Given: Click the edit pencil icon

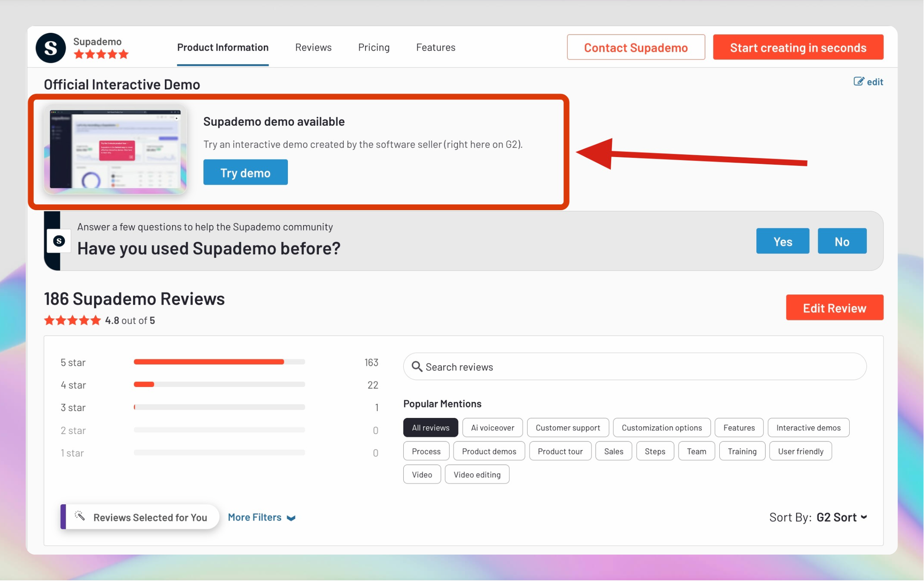Looking at the screenshot, I should click(858, 82).
